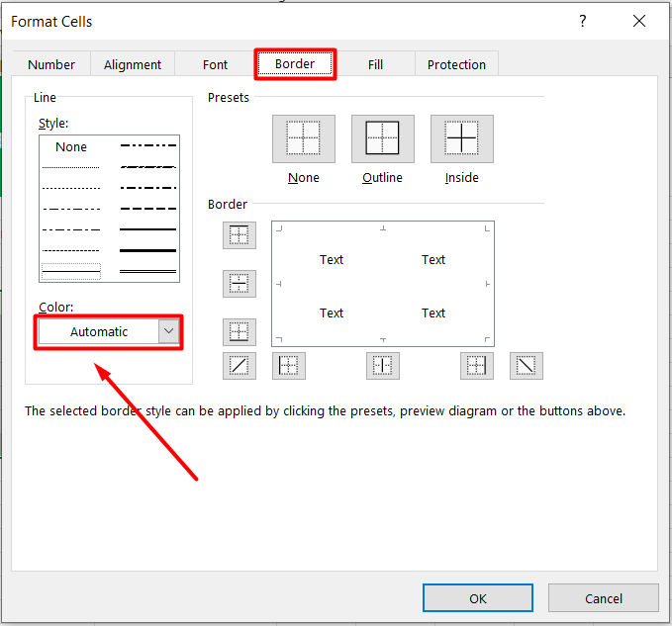Toggle the top border button

click(240, 235)
